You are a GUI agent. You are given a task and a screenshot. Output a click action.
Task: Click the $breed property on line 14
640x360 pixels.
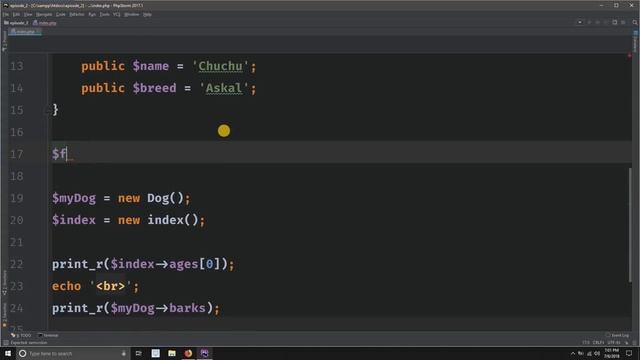pos(154,88)
